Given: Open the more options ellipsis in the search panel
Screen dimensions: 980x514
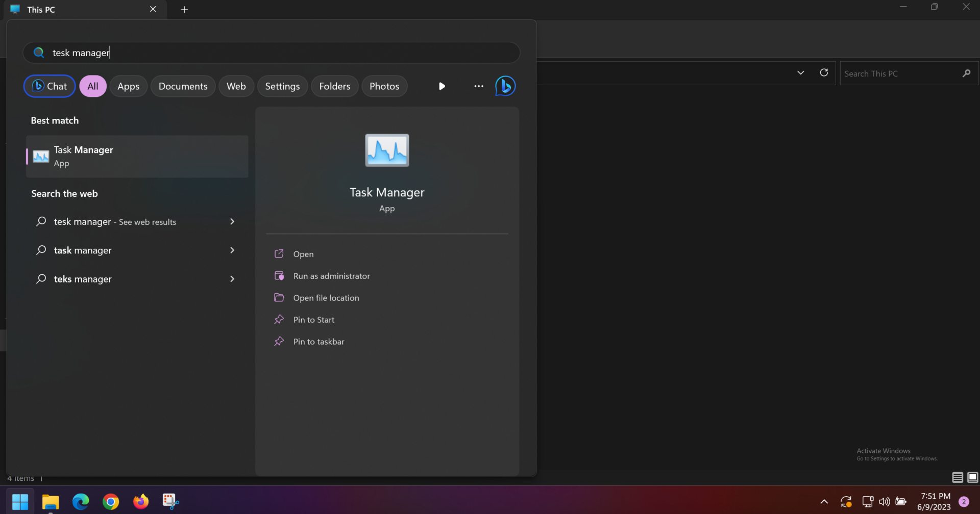Looking at the screenshot, I should pos(478,86).
